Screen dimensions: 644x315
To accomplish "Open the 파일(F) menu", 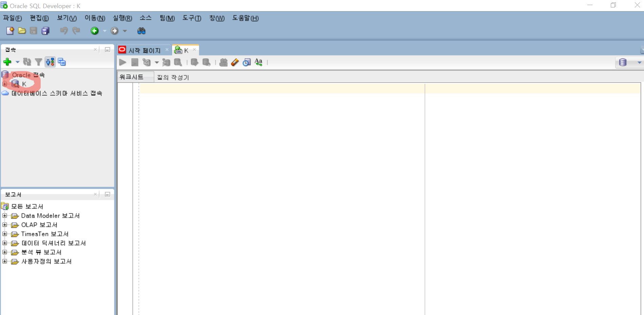I will 13,18.
